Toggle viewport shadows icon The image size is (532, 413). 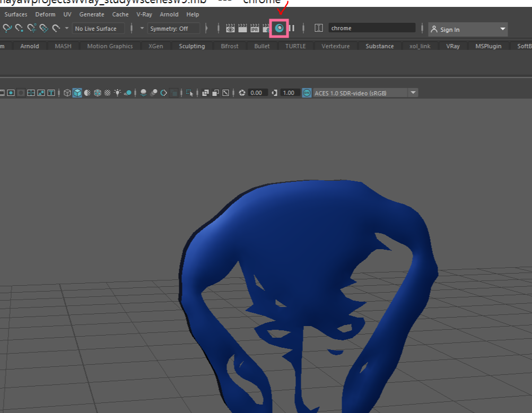128,93
